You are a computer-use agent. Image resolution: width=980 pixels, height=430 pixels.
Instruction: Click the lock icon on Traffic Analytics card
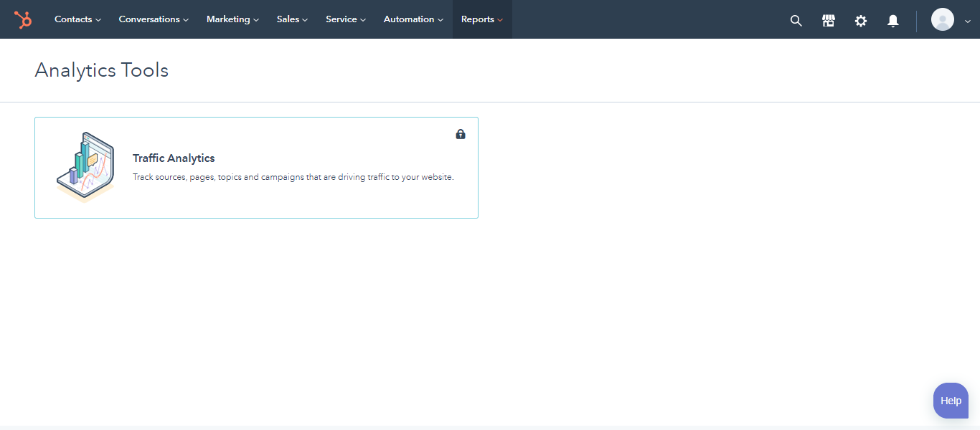[461, 134]
